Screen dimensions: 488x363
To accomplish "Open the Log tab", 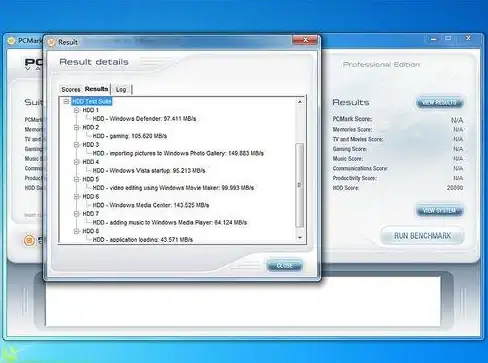I will (x=121, y=89).
